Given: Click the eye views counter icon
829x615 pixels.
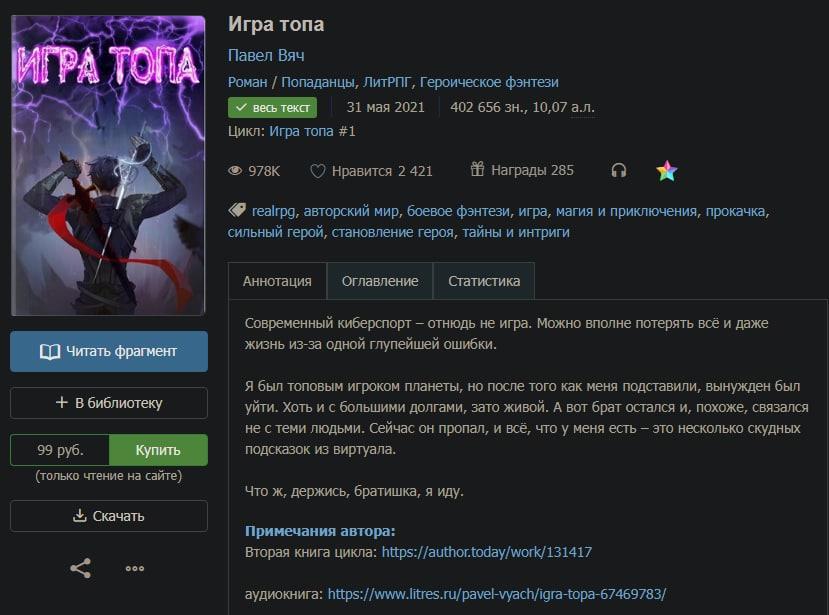Looking at the screenshot, I should point(235,171).
